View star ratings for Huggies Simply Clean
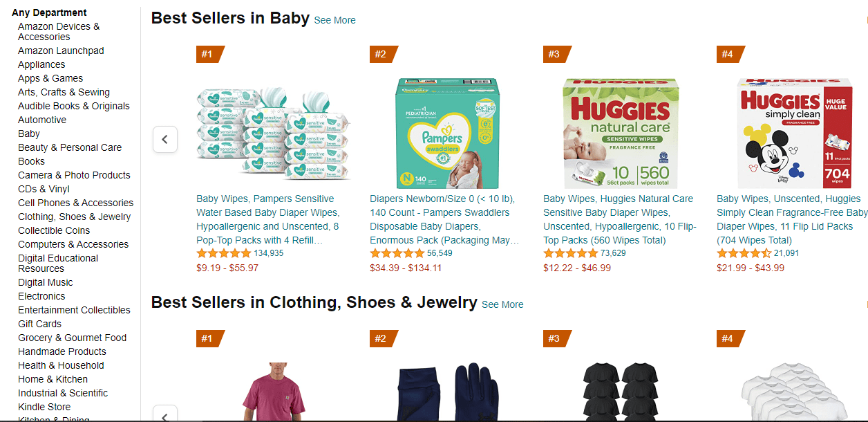The width and height of the screenshot is (868, 422). [744, 253]
